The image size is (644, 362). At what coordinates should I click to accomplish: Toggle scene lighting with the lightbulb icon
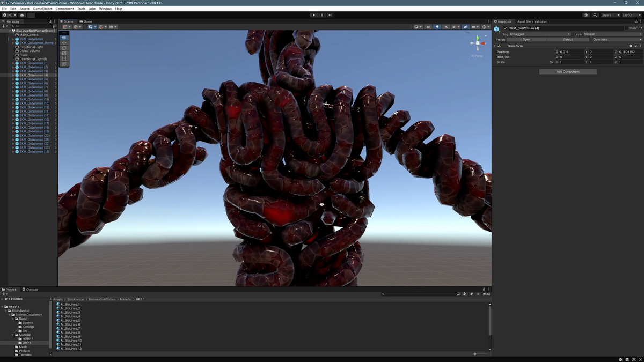point(437,27)
